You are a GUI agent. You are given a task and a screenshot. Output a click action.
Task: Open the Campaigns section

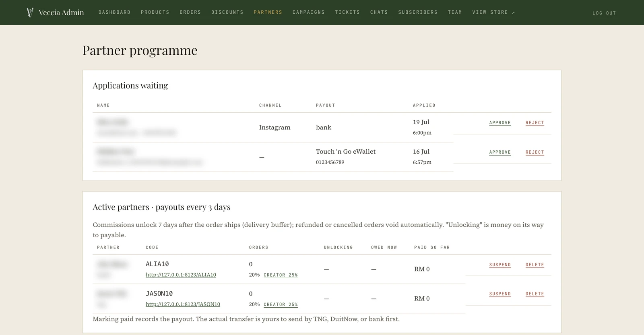309,12
